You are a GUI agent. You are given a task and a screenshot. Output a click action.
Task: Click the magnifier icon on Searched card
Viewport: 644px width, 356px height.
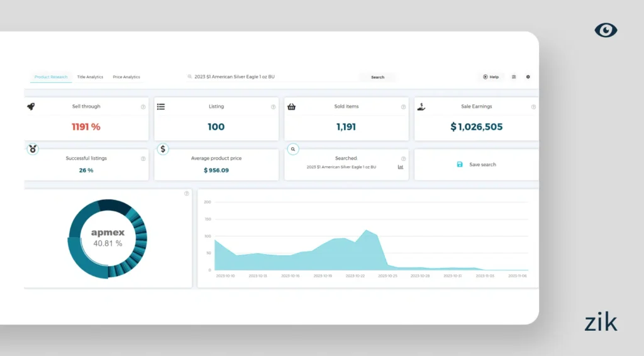(293, 149)
